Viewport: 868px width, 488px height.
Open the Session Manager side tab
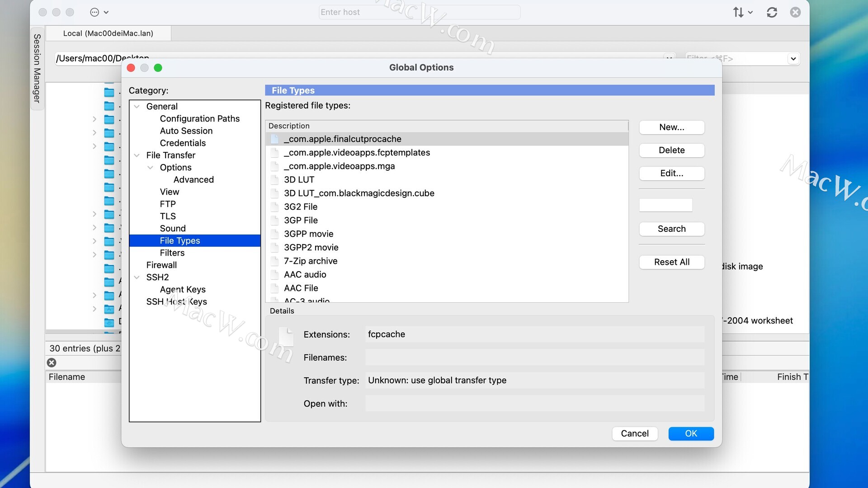37,68
